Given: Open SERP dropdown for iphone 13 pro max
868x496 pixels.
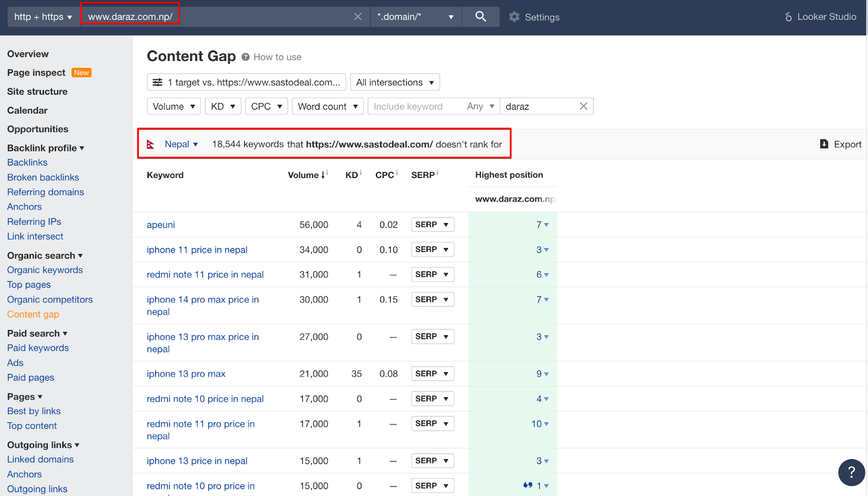Looking at the screenshot, I should click(x=432, y=374).
